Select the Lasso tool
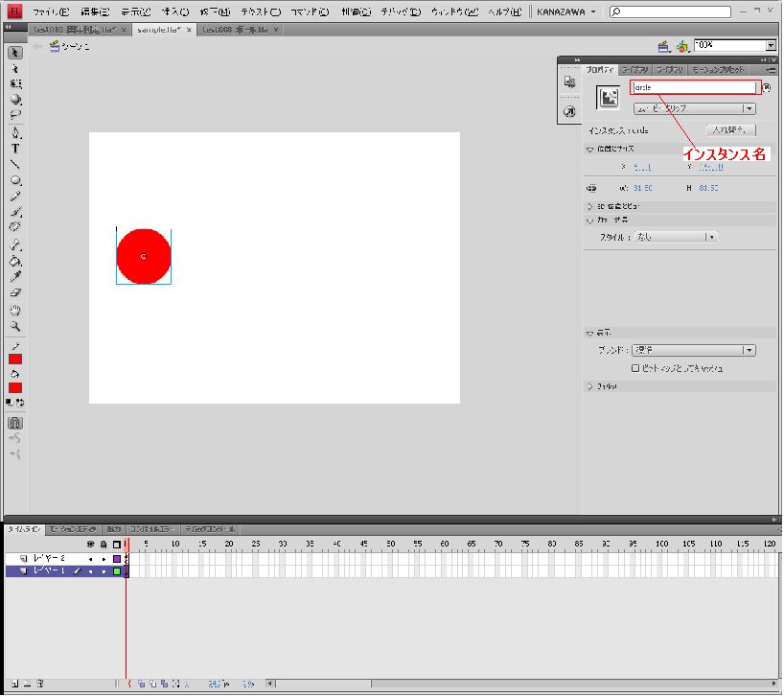Image resolution: width=784 pixels, height=697 pixels. (15, 114)
